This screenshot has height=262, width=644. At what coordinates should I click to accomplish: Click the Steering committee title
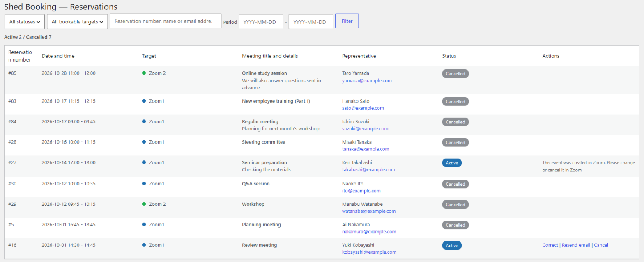coord(264,142)
